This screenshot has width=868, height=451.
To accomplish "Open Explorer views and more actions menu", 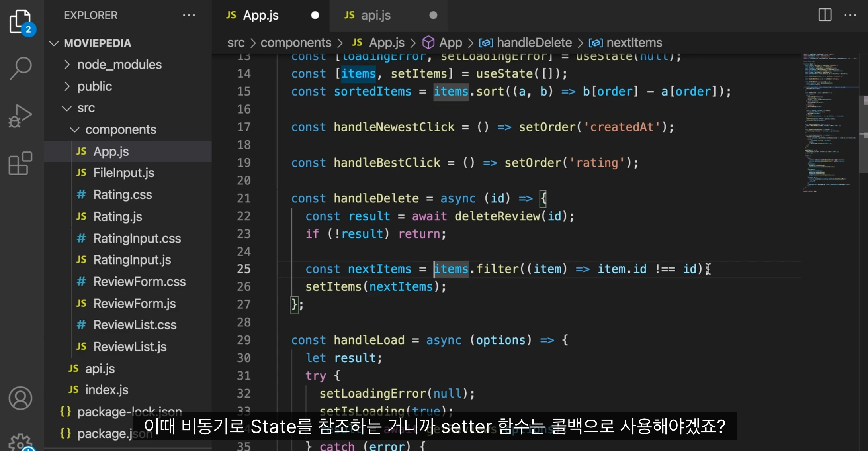I will (x=189, y=15).
